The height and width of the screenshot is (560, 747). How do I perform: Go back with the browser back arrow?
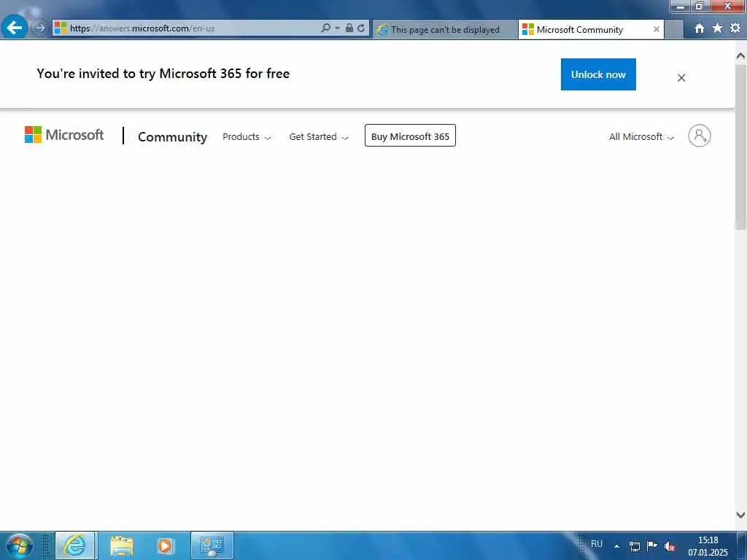15,27
